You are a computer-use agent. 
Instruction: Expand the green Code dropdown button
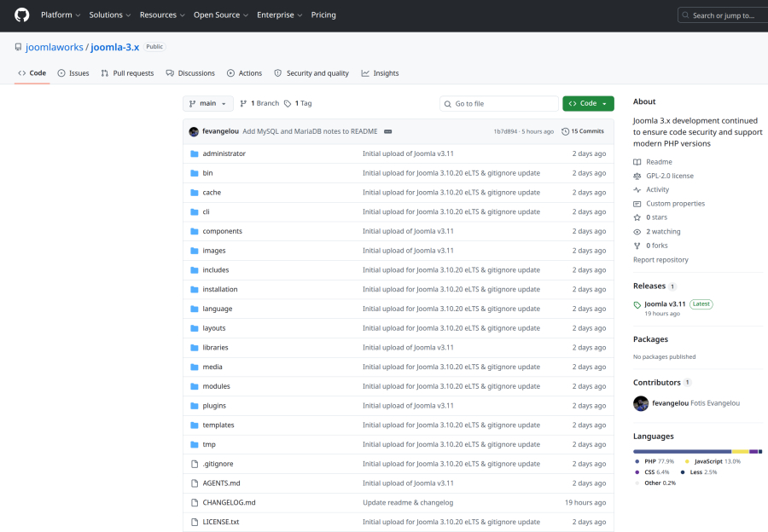[588, 103]
